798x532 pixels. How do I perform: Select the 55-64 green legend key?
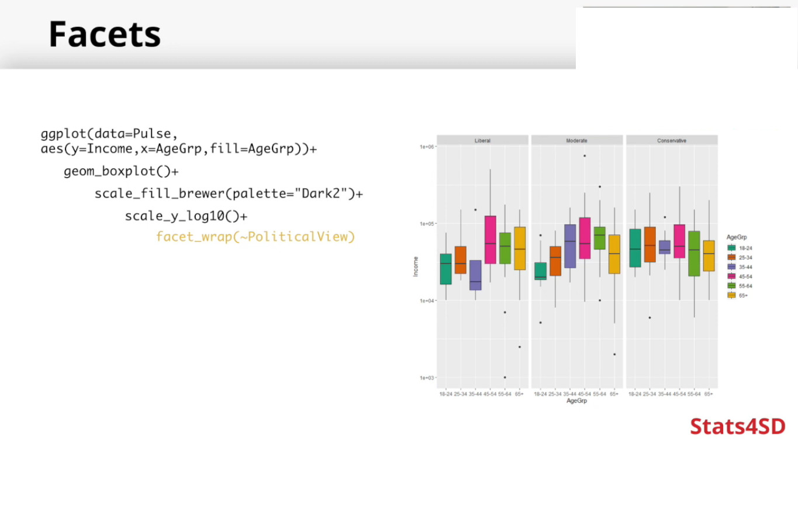(731, 286)
